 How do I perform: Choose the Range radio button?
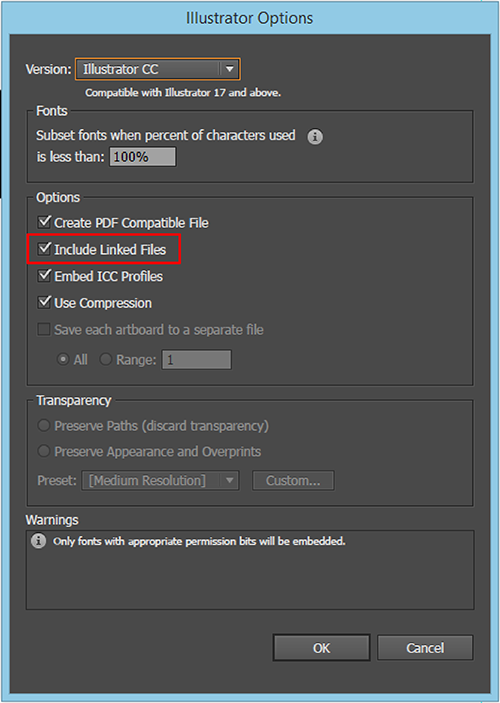tap(105, 360)
